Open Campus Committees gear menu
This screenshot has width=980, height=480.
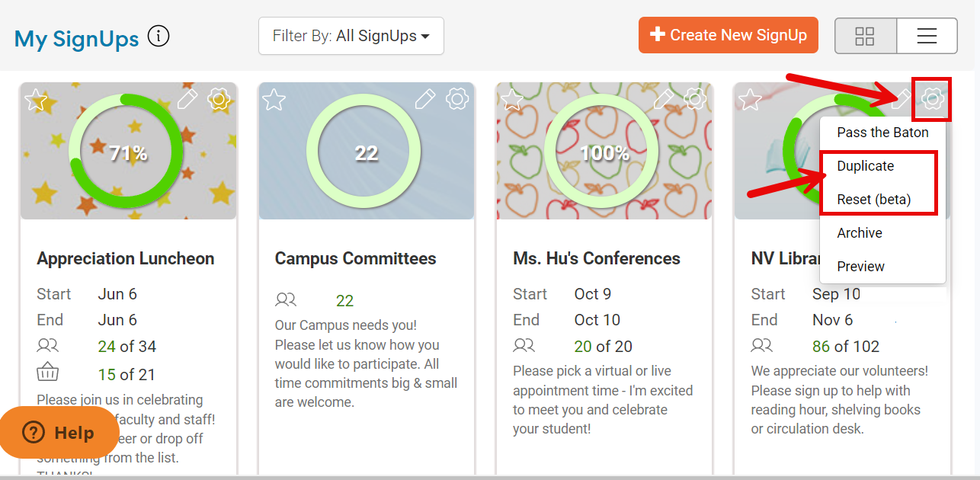click(456, 98)
